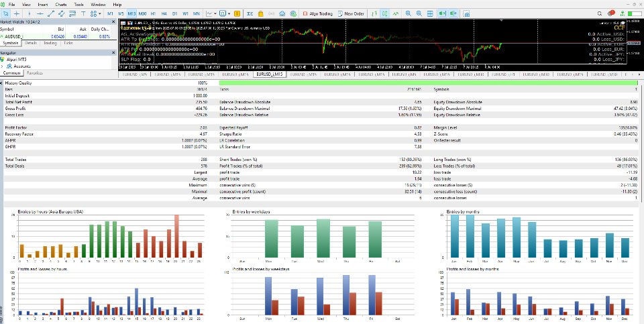This screenshot has width=644, height=324.
Task: Open notifications icon with red badge
Action: coord(610,13)
